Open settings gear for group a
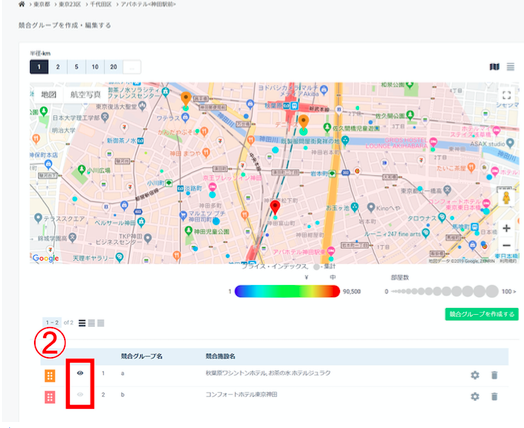This screenshot has height=428, width=524. pyautogui.click(x=475, y=375)
